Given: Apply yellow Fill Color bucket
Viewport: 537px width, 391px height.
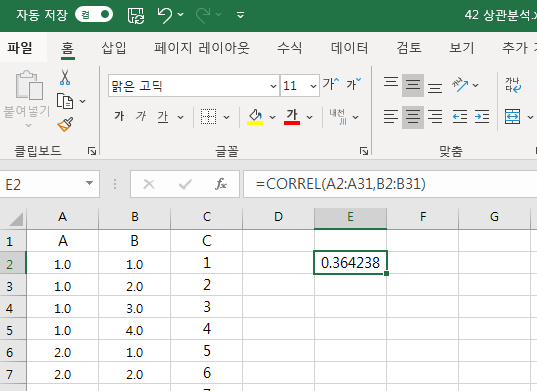Looking at the screenshot, I should click(x=255, y=117).
